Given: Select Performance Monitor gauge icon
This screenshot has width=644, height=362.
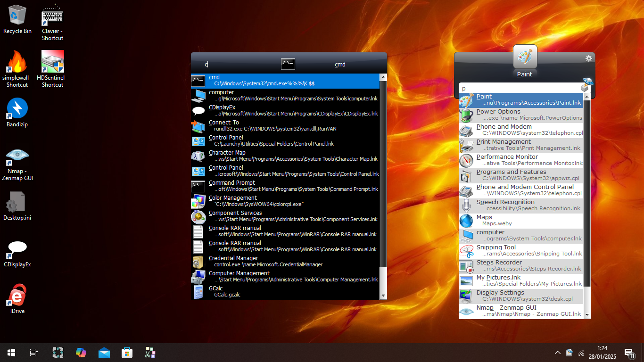Looking at the screenshot, I should point(466,160).
